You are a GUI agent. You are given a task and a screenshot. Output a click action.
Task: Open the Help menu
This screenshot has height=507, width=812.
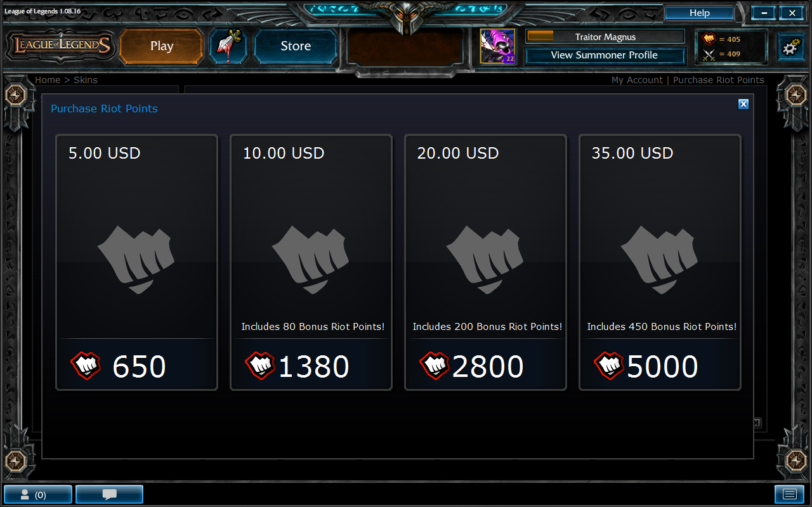(x=699, y=13)
